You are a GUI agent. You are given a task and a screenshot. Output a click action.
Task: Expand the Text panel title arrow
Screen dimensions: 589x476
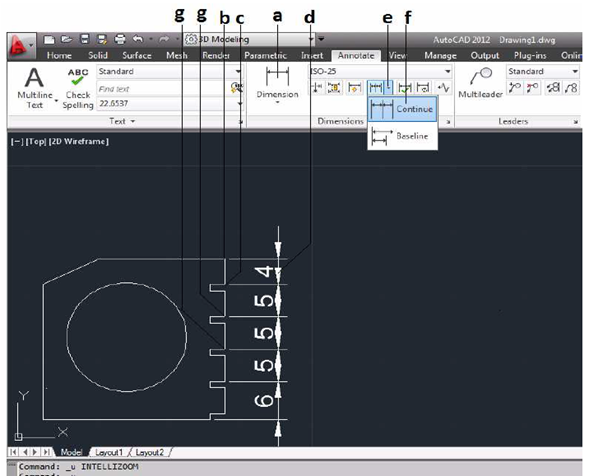tap(133, 121)
